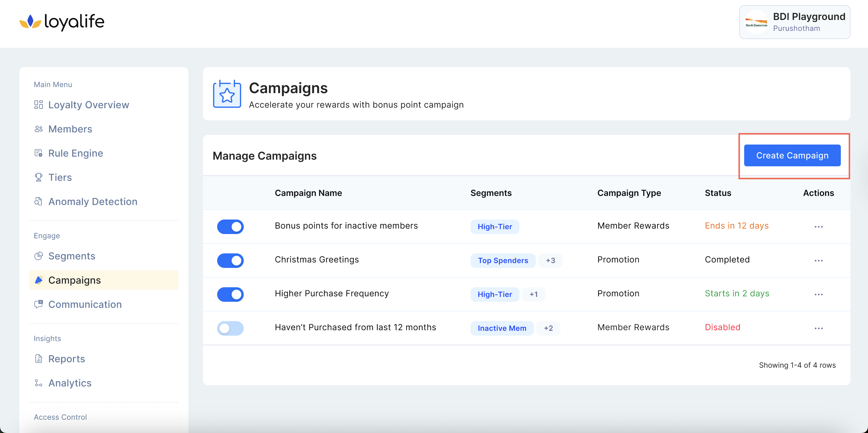Viewport: 868px width, 433px height.
Task: Click the Anomaly Detection icon
Action: [38, 201]
